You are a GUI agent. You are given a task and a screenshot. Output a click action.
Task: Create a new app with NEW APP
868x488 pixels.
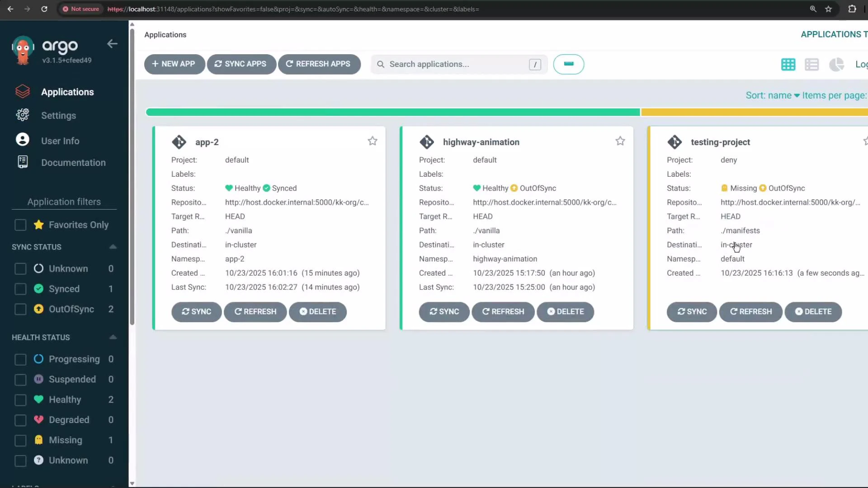[174, 64]
